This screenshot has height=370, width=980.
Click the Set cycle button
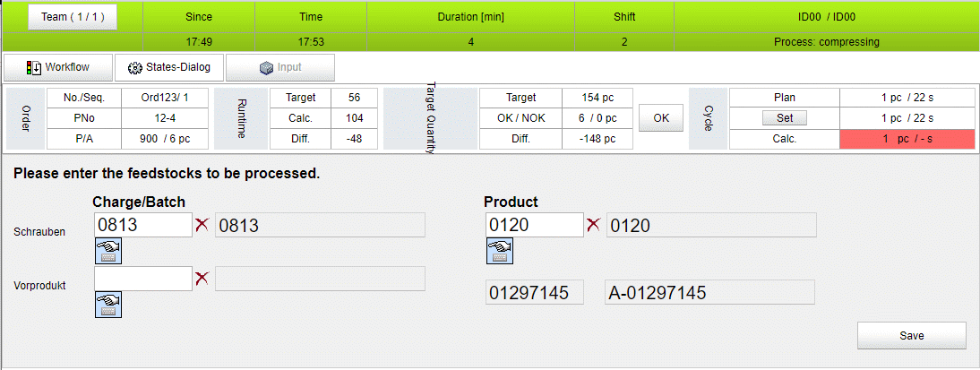[x=785, y=117]
